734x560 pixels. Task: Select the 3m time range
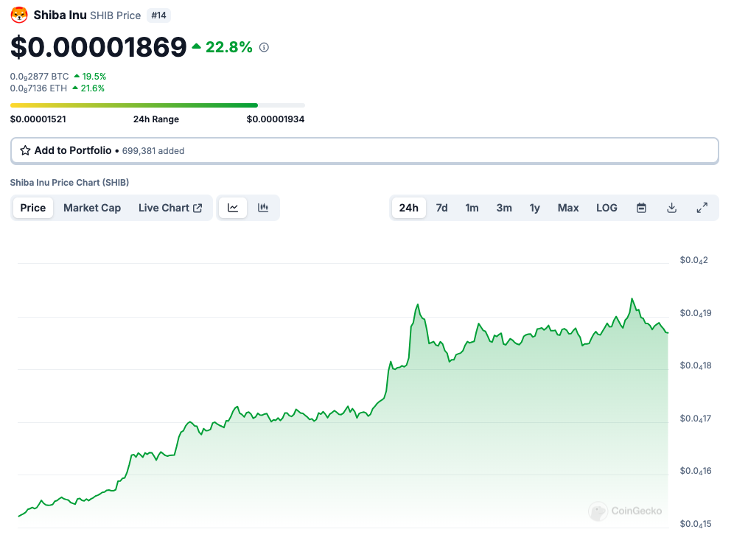click(504, 208)
